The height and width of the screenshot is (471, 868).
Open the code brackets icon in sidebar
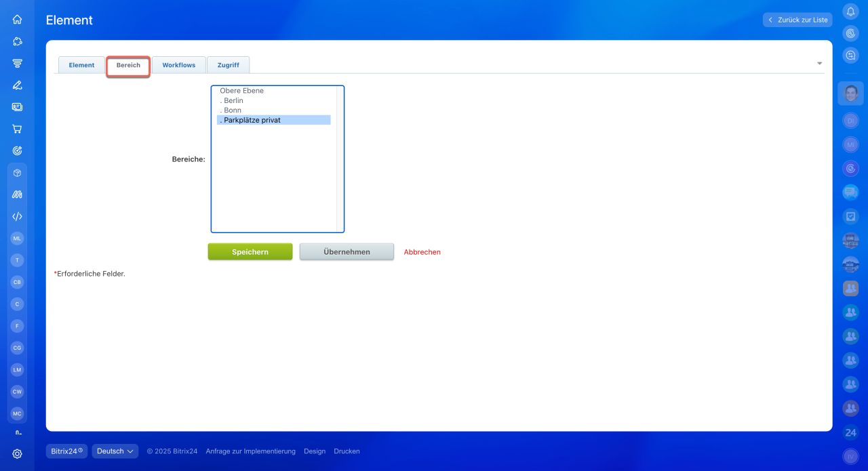17,216
